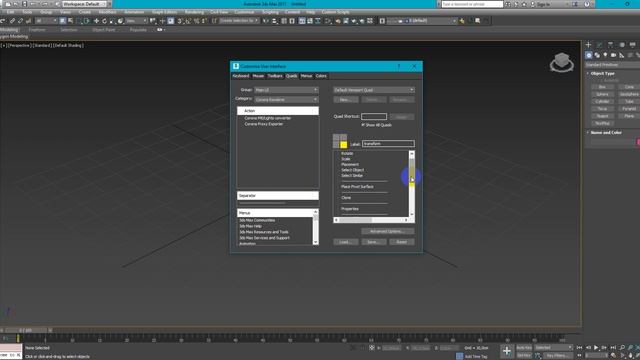This screenshot has width=640, height=360.
Task: Open the Hierarchy tab in command panel
Action: pos(611,44)
